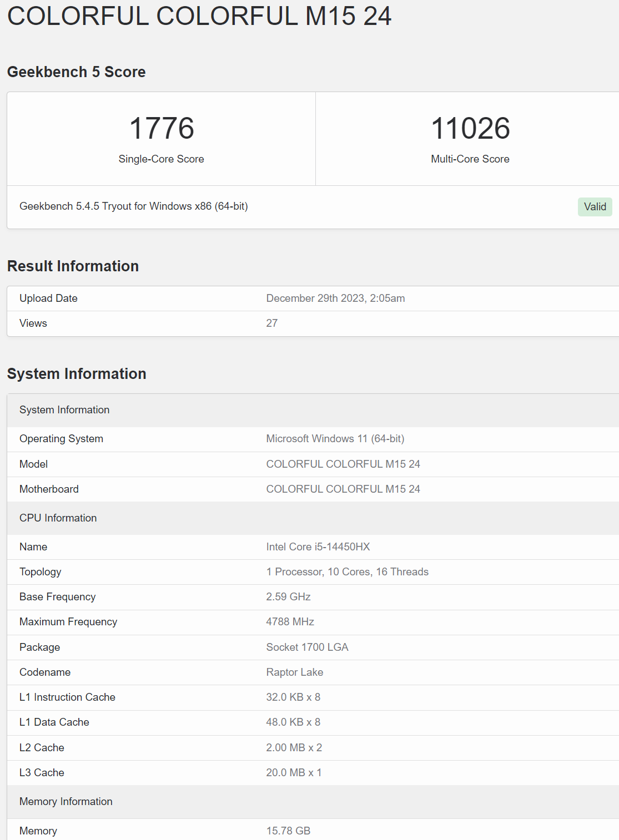
Task: Click the Memory Information table header
Action: 313,802
